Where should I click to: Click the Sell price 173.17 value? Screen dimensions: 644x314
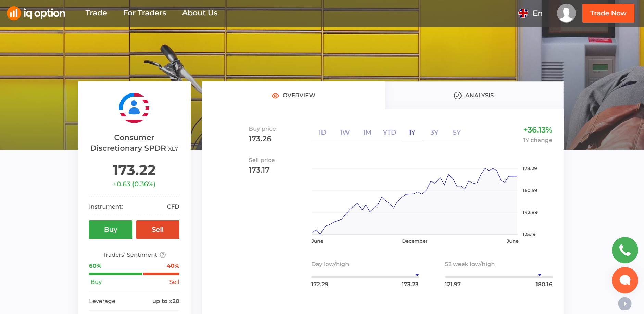[x=259, y=170]
